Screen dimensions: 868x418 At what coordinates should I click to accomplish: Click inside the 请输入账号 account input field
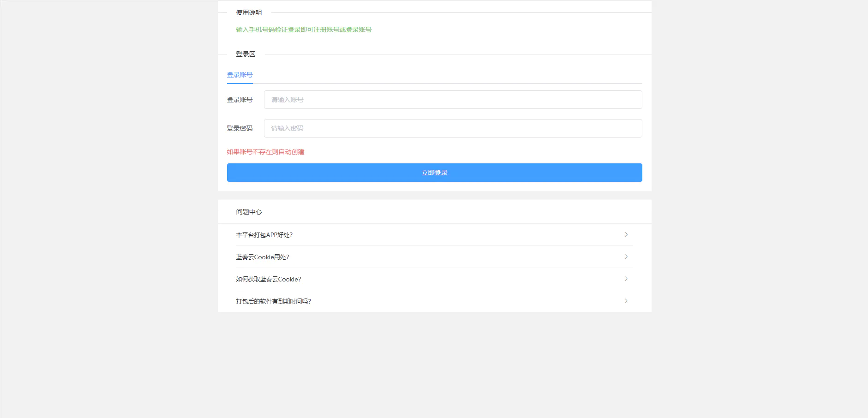453,100
